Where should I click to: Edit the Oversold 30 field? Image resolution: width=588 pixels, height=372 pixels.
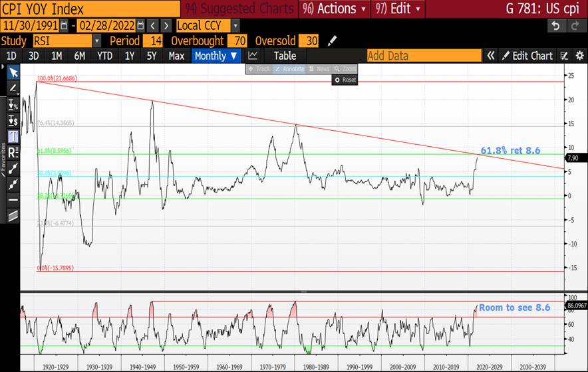(x=309, y=41)
